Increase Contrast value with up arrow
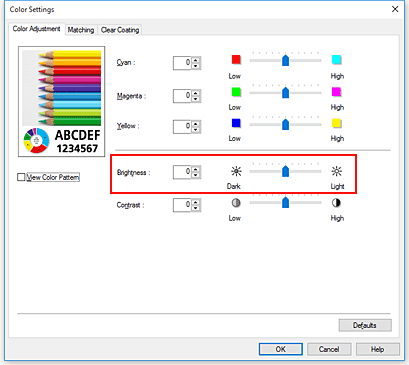The image size is (409, 365). pyautogui.click(x=196, y=202)
